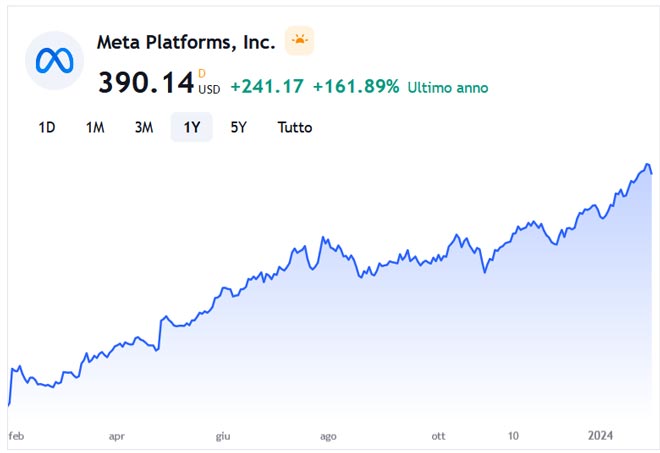Viewport: 660px width, 453px height.
Task: Switch to the 1M time range
Action: [x=95, y=128]
